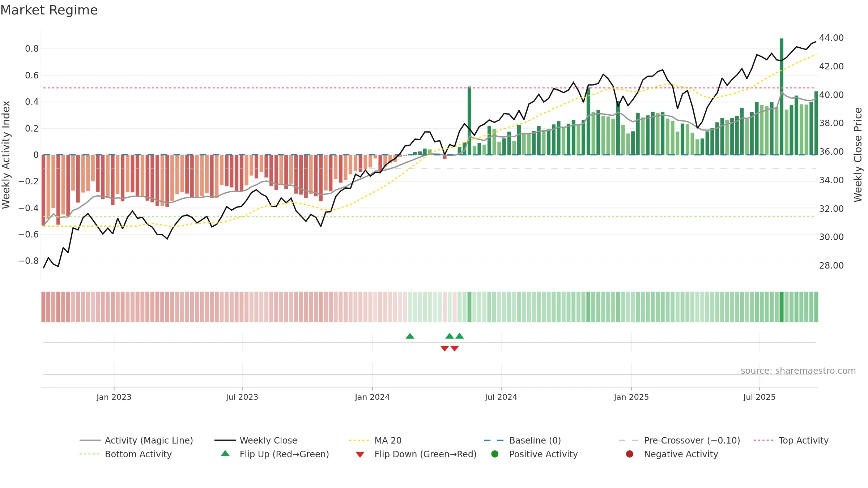Image resolution: width=868 pixels, height=488 pixels.
Task: Toggle Top Activity legend entry
Action: pos(791,440)
